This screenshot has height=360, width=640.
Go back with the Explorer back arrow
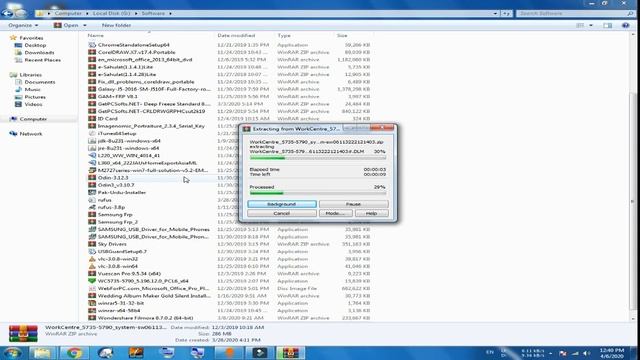point(7,13)
